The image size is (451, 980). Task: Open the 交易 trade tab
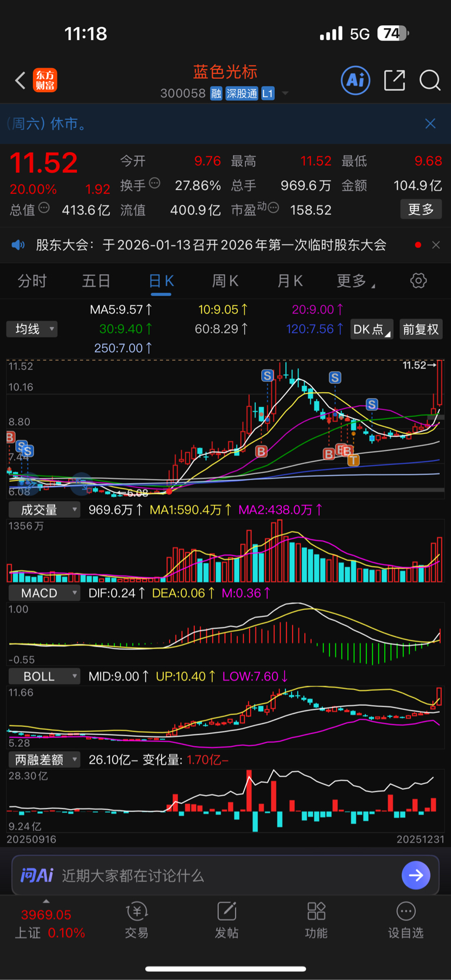tap(136, 920)
